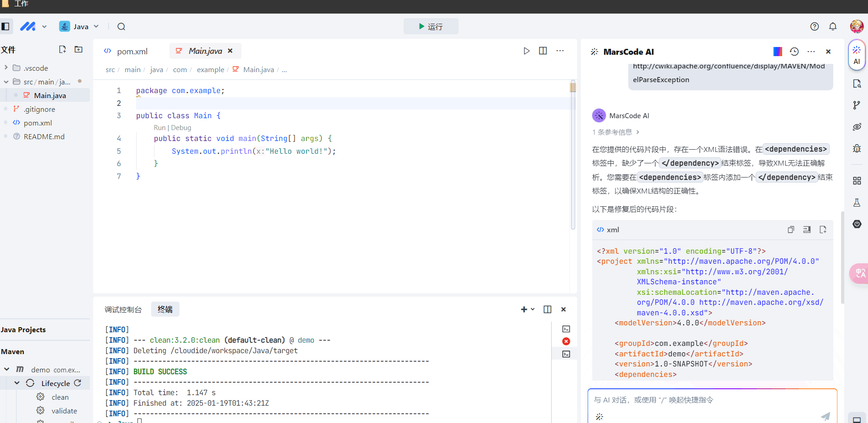Split the editor view

pyautogui.click(x=543, y=51)
